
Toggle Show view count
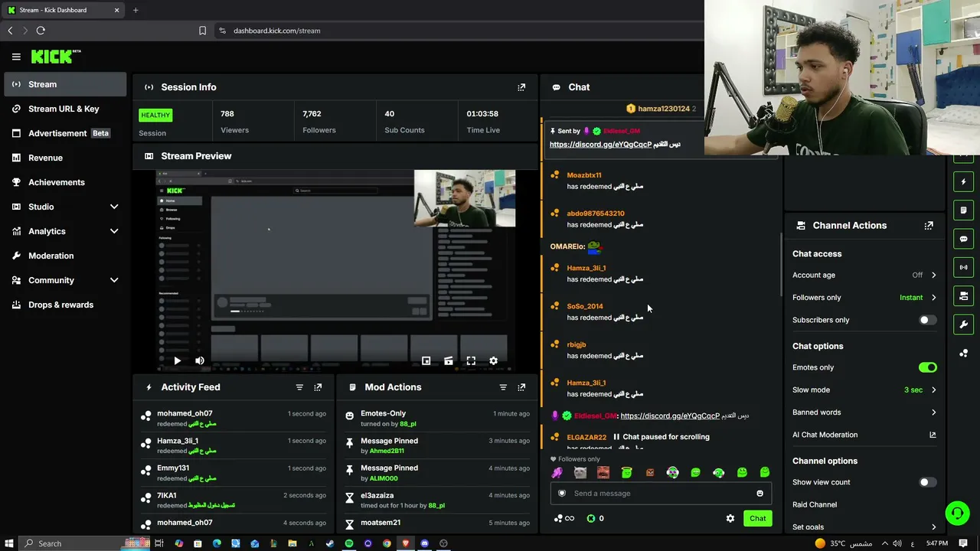[x=927, y=482]
